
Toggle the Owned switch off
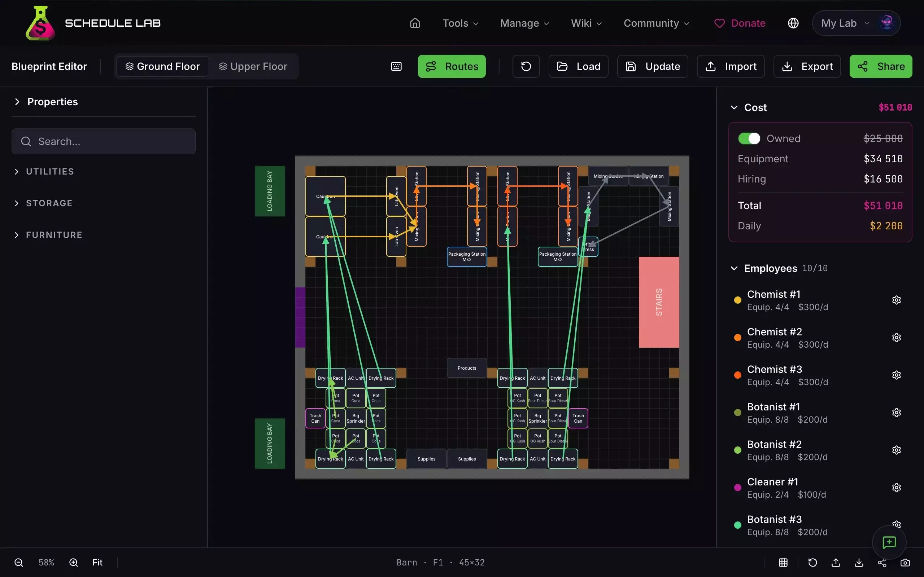(749, 138)
